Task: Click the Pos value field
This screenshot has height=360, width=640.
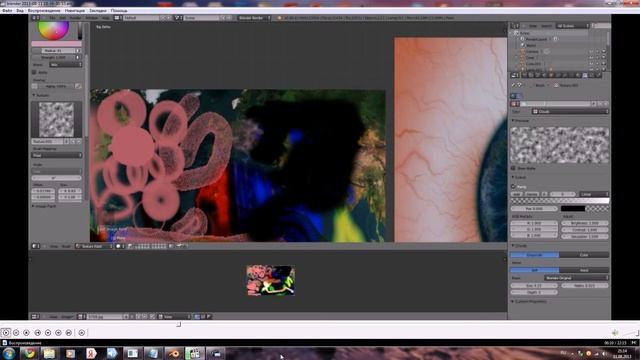Action: (534, 209)
